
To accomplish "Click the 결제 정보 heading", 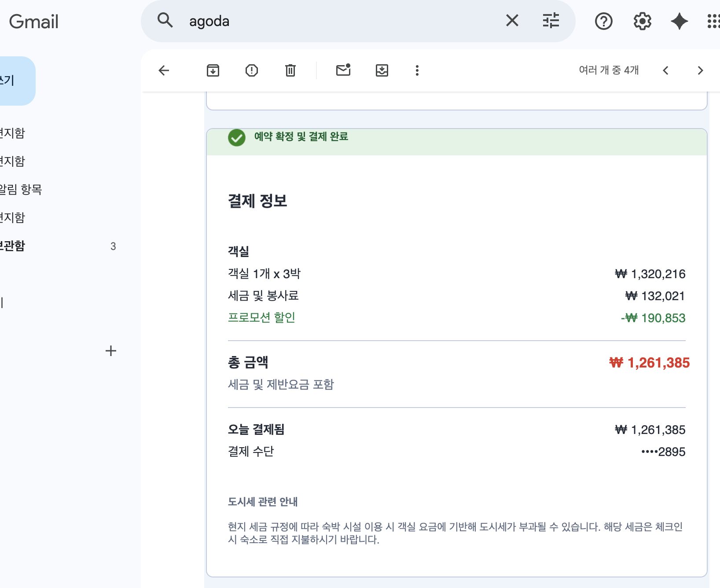I will tap(257, 201).
